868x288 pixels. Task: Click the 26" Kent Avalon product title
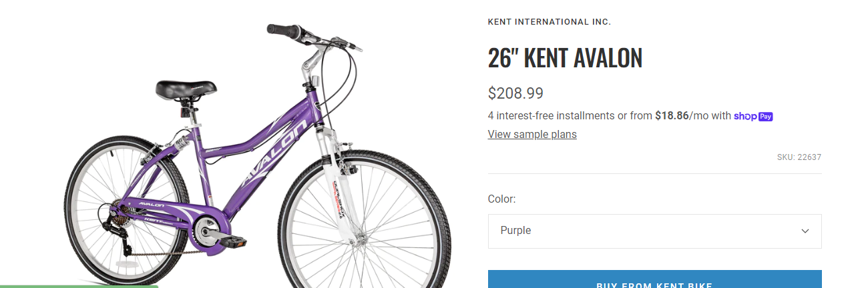pos(565,59)
